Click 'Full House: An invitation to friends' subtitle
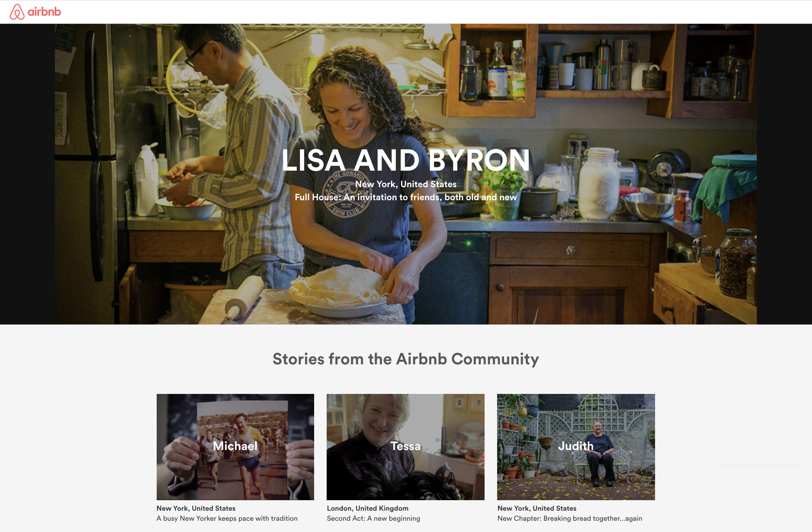Image resolution: width=812 pixels, height=532 pixels. point(406,197)
